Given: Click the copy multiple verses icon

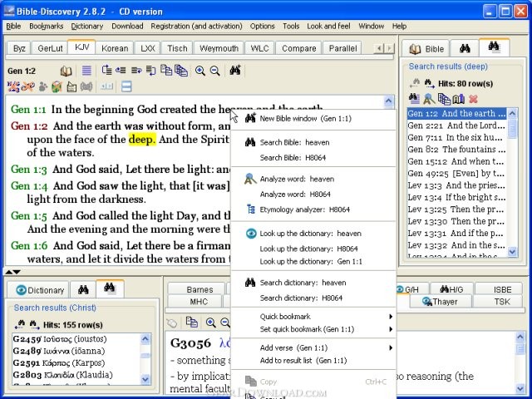Looking at the screenshot, I should [x=181, y=70].
